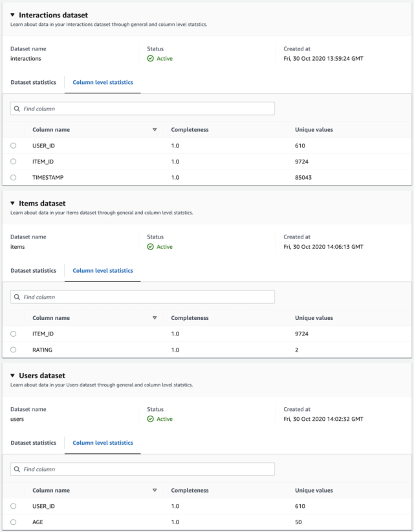The width and height of the screenshot is (414, 532).
Task: Select ITEM_ID radio button in Interactions table
Action: click(13, 162)
